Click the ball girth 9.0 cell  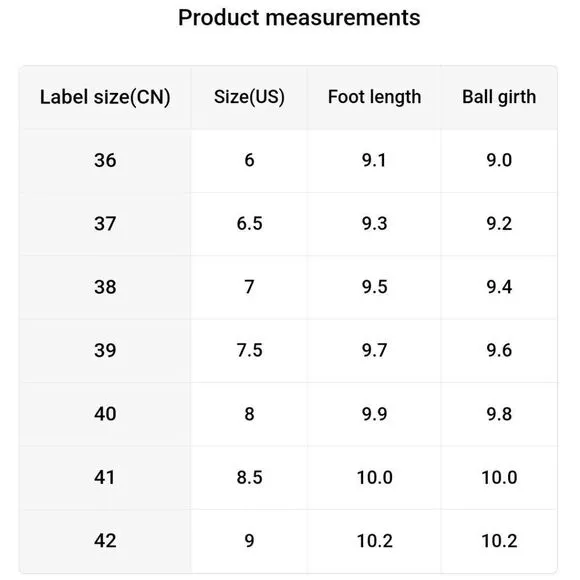[499, 161]
